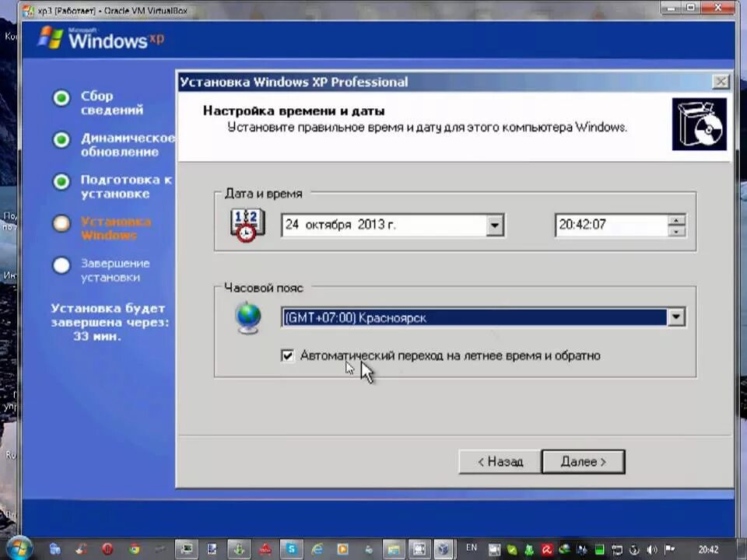Click the 33 мин. remaining time text
The image size is (747, 560).
pos(97,336)
